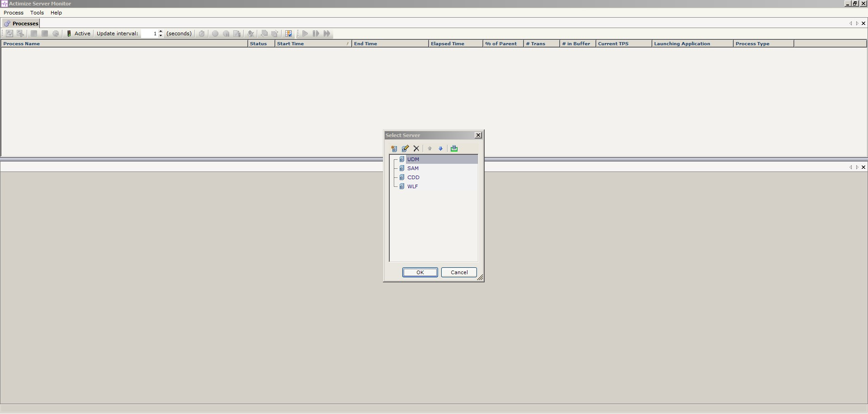This screenshot has height=414, width=868.
Task: Close the Processes panel tab
Action: [x=863, y=24]
